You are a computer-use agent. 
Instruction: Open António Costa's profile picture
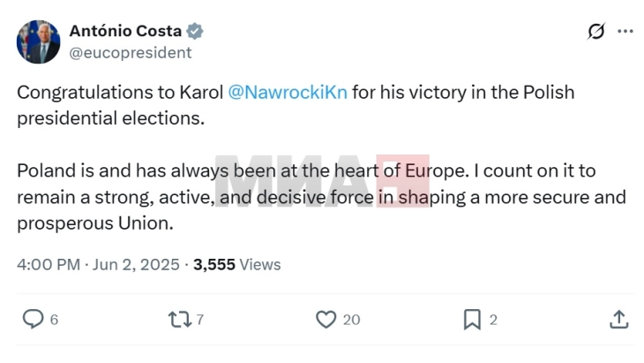pyautogui.click(x=38, y=42)
